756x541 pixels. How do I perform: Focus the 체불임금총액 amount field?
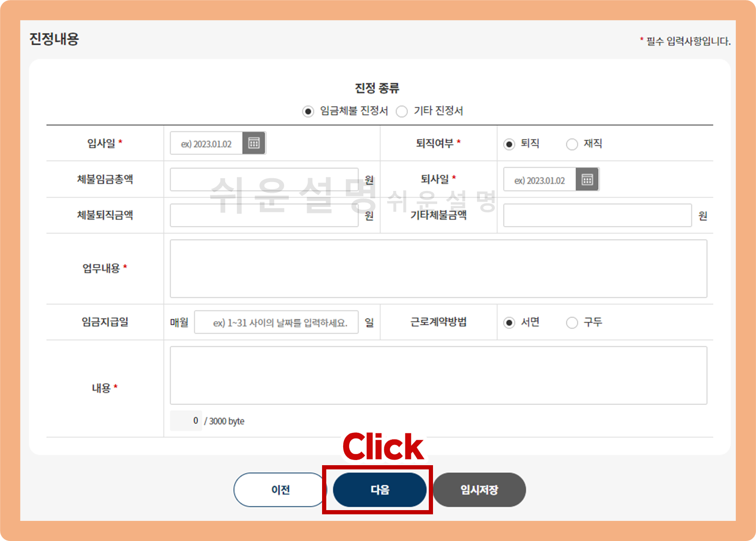264,179
